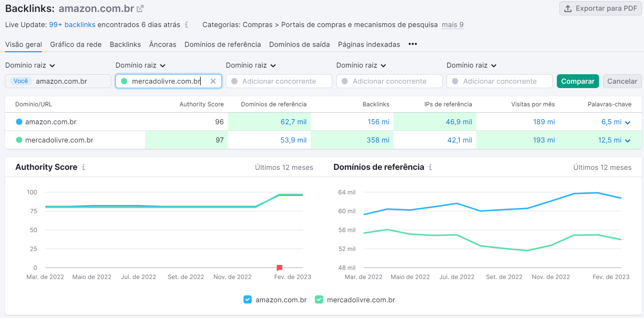Click the green Comparar button
Viewport: 644px width, 318px height.
point(578,81)
